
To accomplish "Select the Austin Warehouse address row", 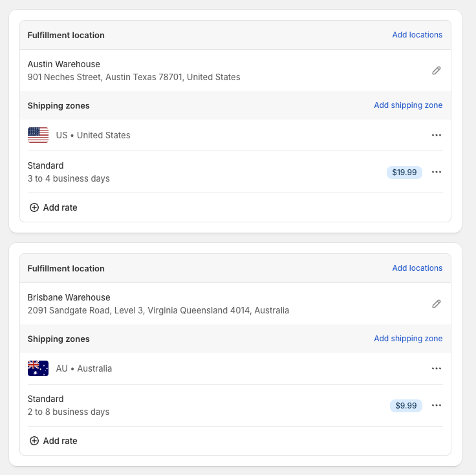I will tap(235, 70).
